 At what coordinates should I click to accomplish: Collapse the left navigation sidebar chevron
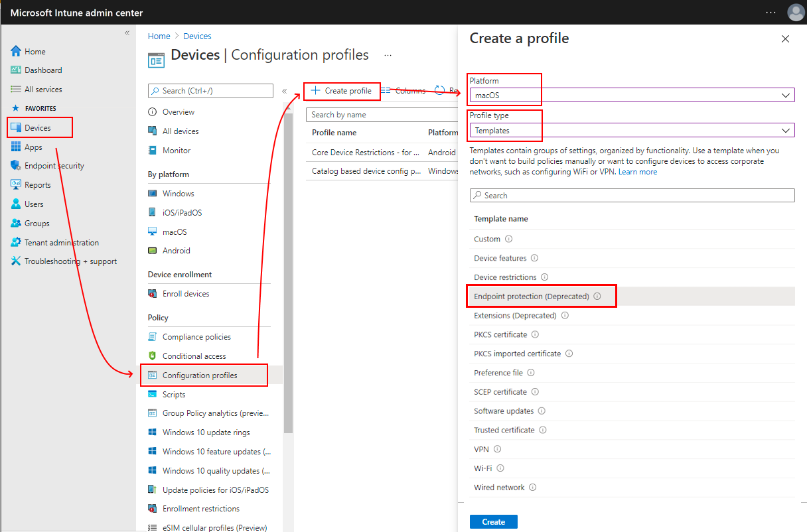point(127,33)
